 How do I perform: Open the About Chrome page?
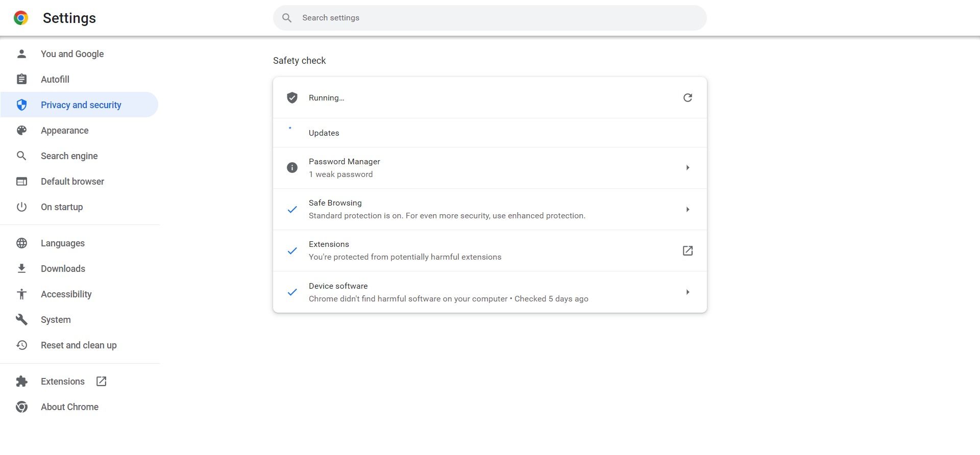pos(69,407)
